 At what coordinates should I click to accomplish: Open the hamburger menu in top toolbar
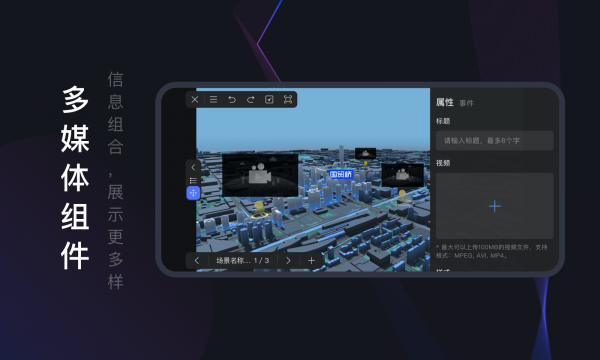click(x=213, y=99)
